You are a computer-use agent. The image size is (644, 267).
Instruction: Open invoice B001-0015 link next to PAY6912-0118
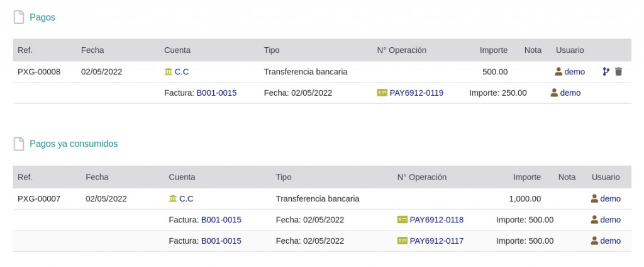click(x=221, y=220)
